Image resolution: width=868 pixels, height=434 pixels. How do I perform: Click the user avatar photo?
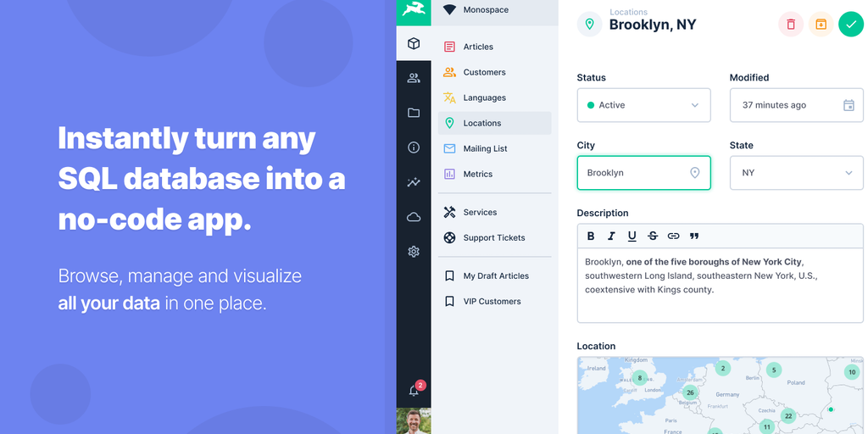[414, 421]
